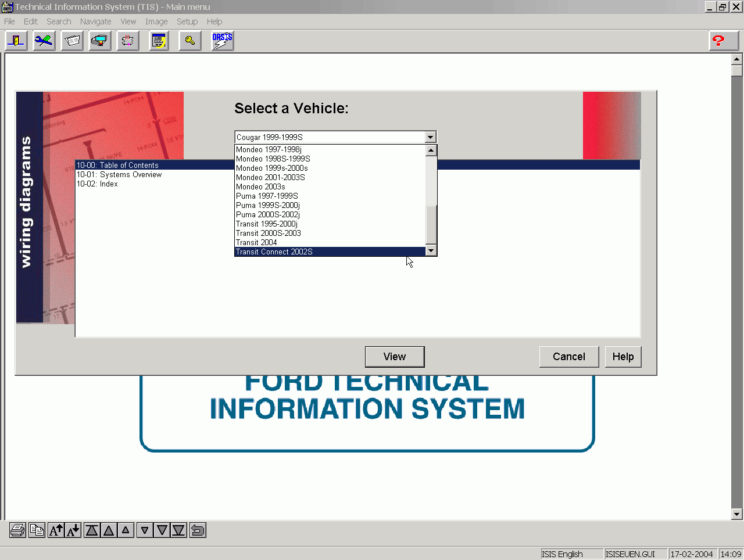Select the Copy icon on the bottom toolbar
The image size is (744, 560).
point(37,530)
